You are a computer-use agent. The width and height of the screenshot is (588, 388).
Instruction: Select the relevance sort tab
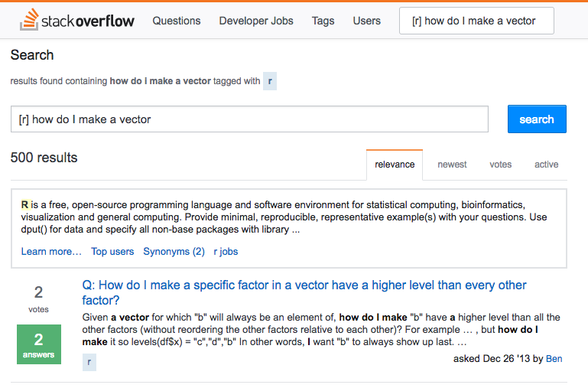pyautogui.click(x=395, y=165)
